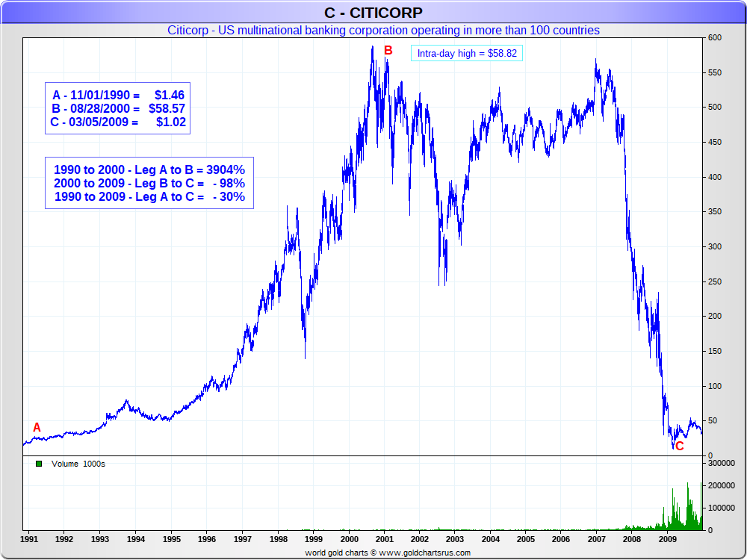Click the 2007 year label on x-axis

tap(596, 539)
